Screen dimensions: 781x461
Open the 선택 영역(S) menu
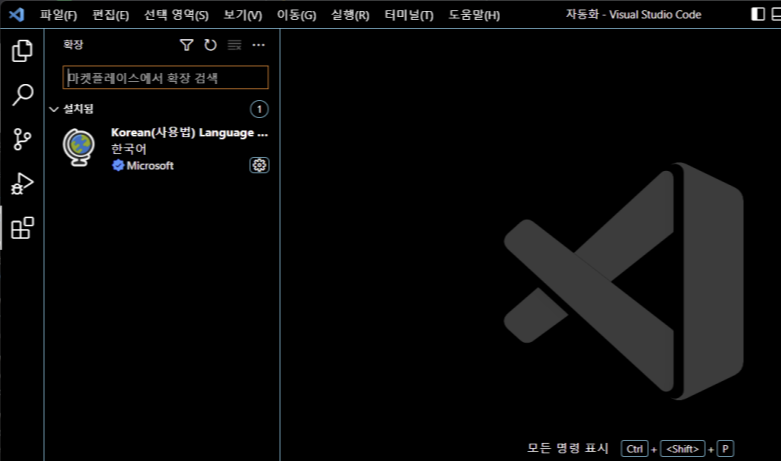pyautogui.click(x=176, y=15)
